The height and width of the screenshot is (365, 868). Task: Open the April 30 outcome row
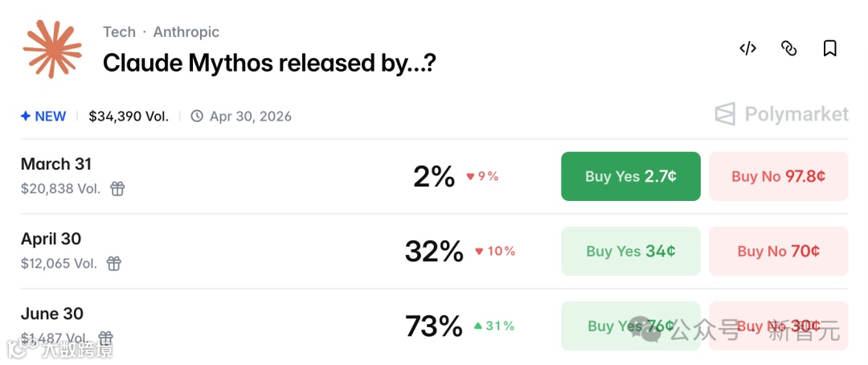click(x=51, y=239)
